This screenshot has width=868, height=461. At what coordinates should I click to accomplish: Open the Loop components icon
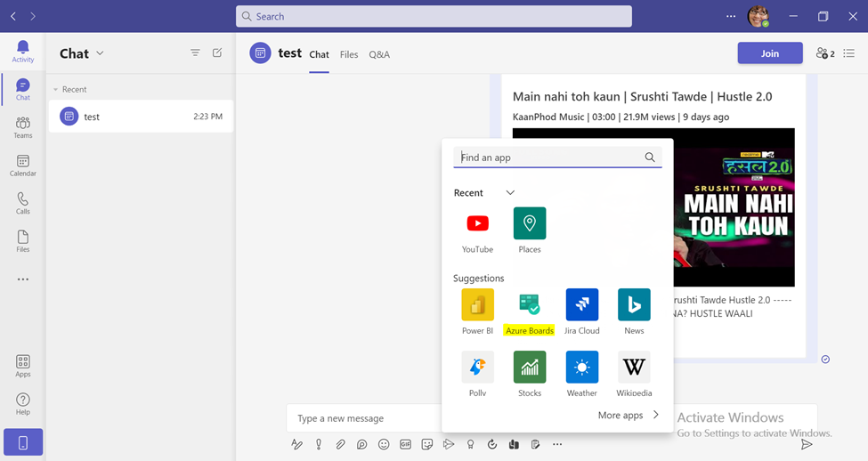361,444
